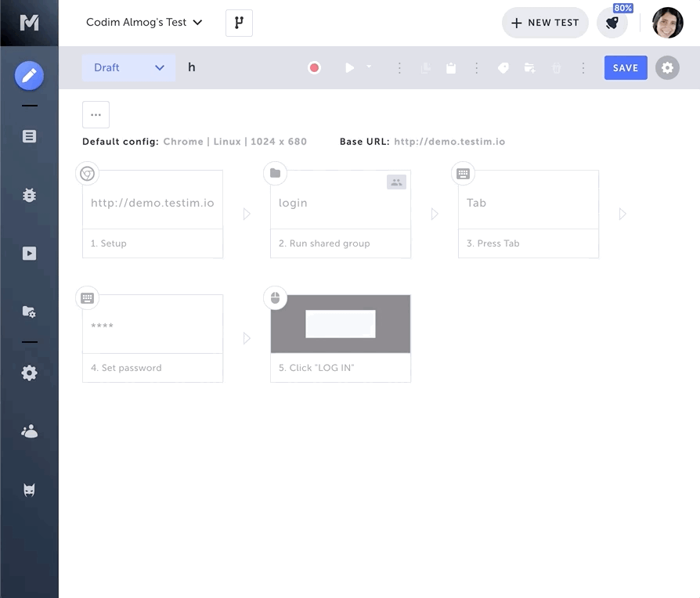Viewport: 700px width, 598px height.
Task: Open the runs play icon in sidebar
Action: coord(29,254)
